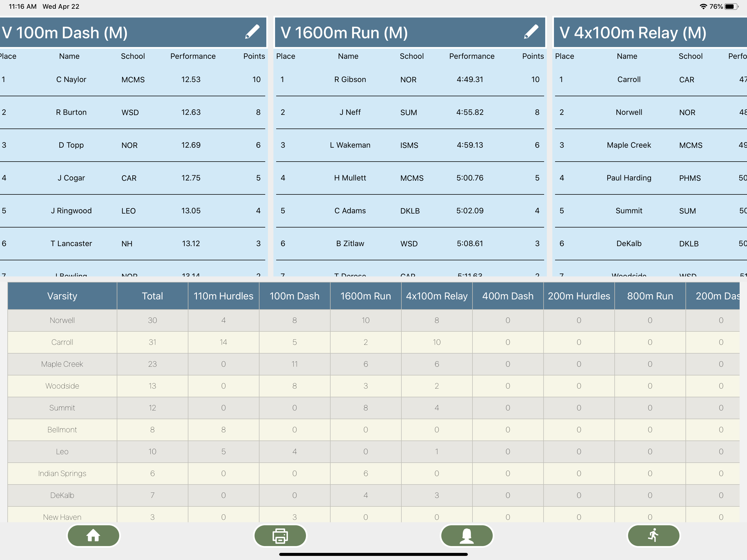Image resolution: width=747 pixels, height=560 pixels.
Task: Select R Burton in 100m Dash
Action: [x=71, y=112]
